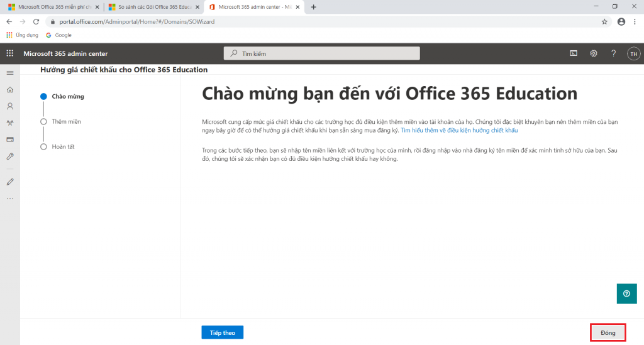
Task: Click Microsoft 365 admin center title
Action: [65, 54]
